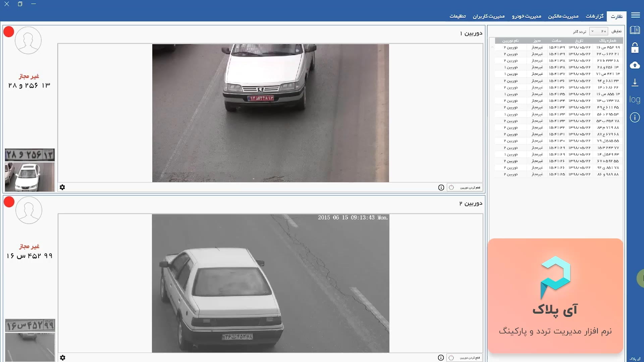Screen dimensions: 644x362
Task: Click camera 1 red status indicator
Action: tap(9, 32)
